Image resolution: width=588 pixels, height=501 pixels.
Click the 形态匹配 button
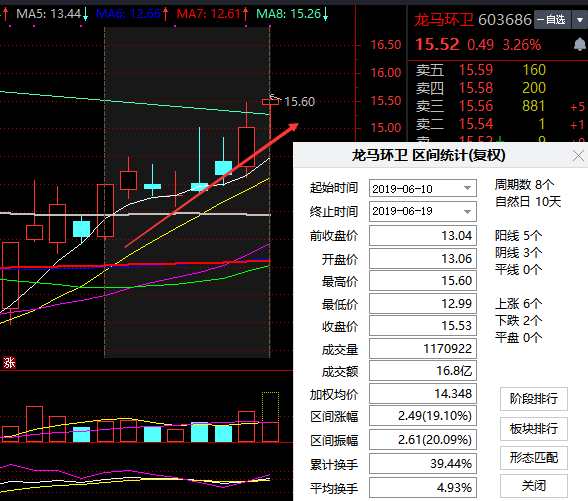[534, 458]
